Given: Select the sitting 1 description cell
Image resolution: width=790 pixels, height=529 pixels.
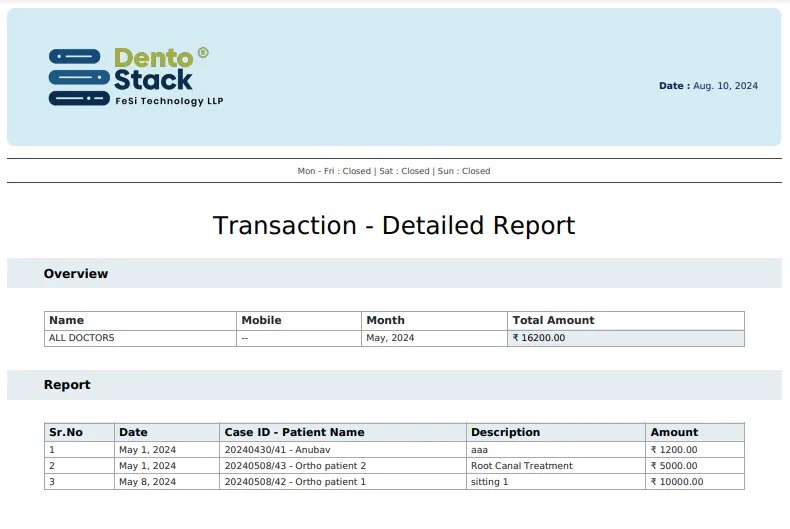Looking at the screenshot, I should pos(489,482).
